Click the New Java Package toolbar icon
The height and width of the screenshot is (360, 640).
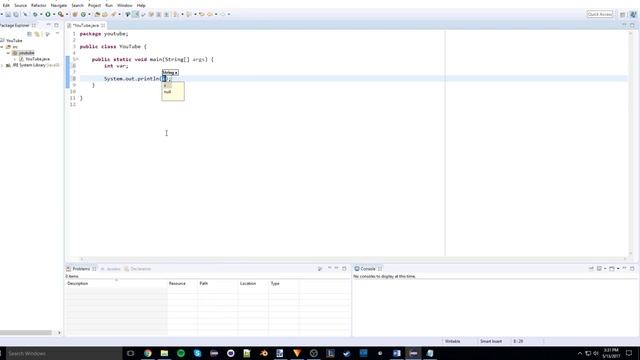pyautogui.click(x=75, y=14)
